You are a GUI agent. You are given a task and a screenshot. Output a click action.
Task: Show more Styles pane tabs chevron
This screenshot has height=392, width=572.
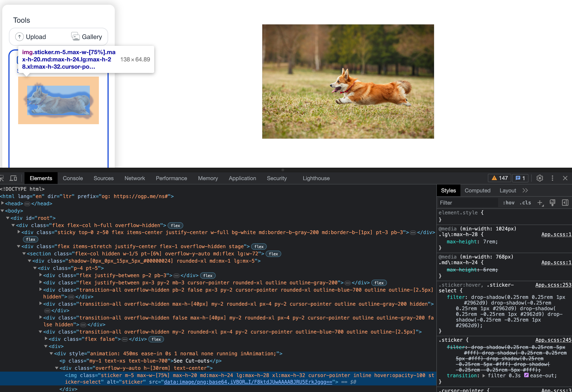click(x=525, y=190)
